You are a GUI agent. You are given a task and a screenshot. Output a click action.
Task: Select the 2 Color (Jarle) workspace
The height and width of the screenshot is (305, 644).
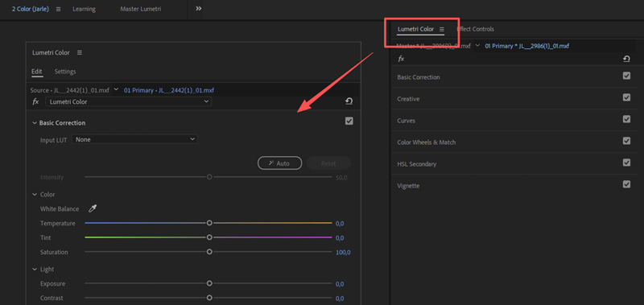click(31, 9)
